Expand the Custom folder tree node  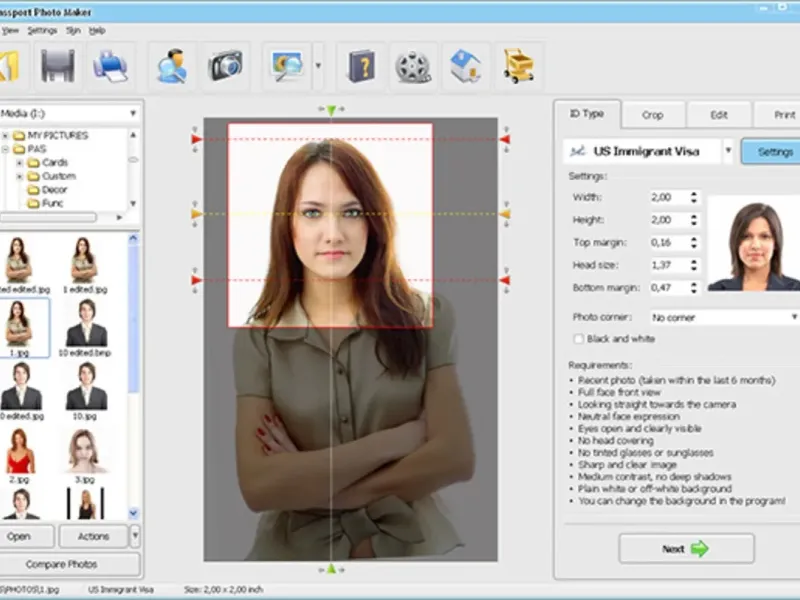[20, 176]
